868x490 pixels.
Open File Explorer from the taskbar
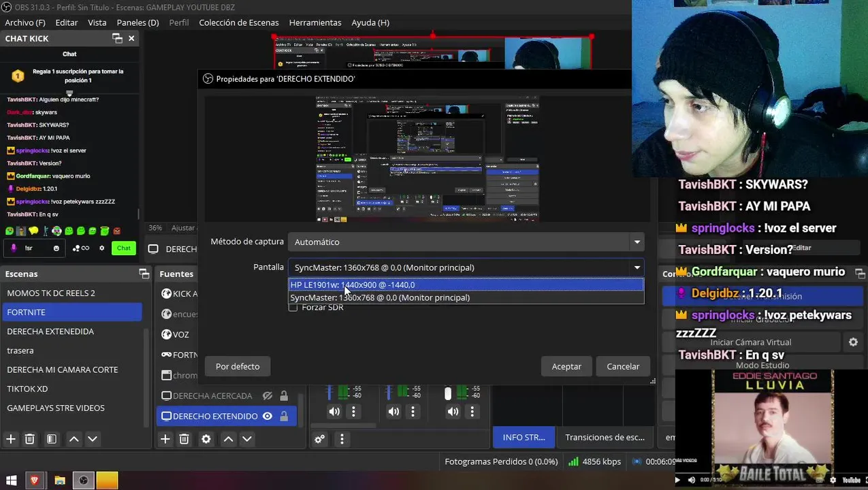[x=59, y=480]
